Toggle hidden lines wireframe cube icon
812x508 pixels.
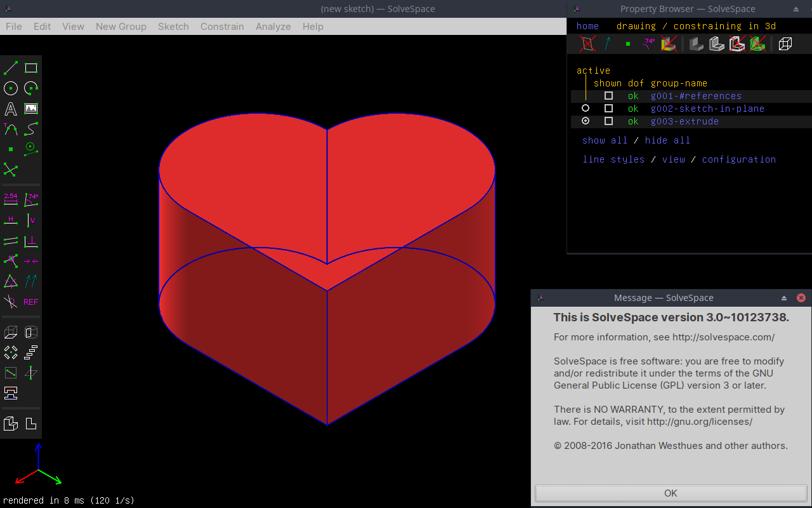[x=785, y=44]
